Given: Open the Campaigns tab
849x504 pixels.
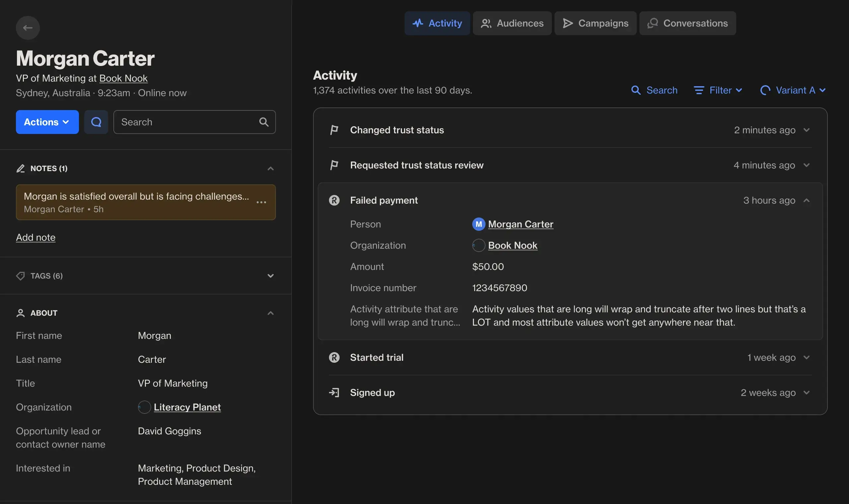Looking at the screenshot, I should [595, 23].
